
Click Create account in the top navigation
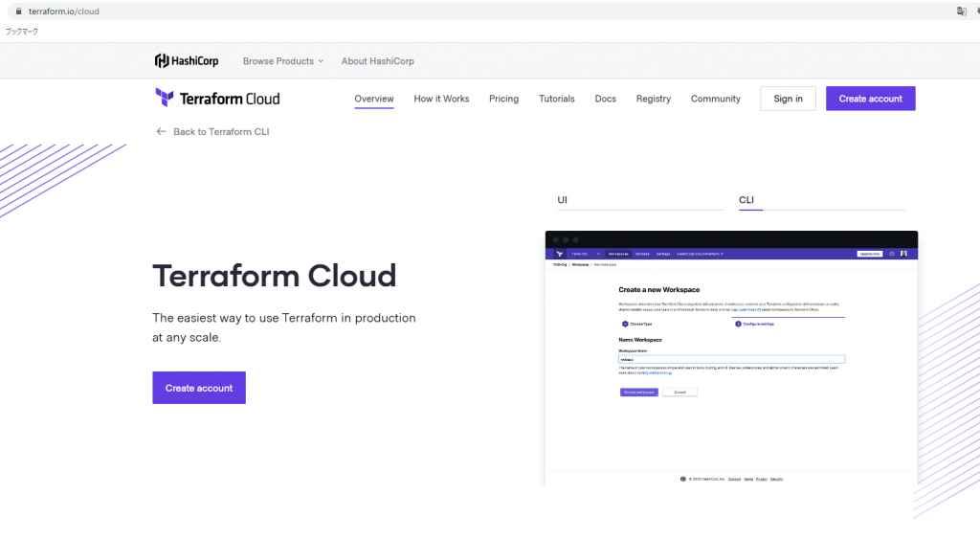[870, 99]
